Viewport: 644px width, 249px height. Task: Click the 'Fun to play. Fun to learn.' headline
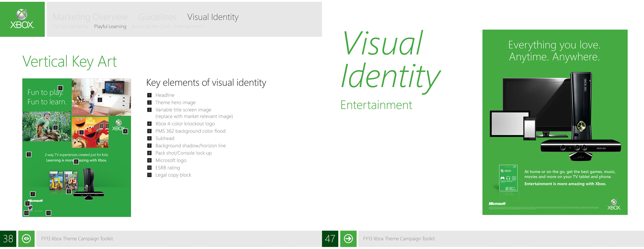point(47,97)
